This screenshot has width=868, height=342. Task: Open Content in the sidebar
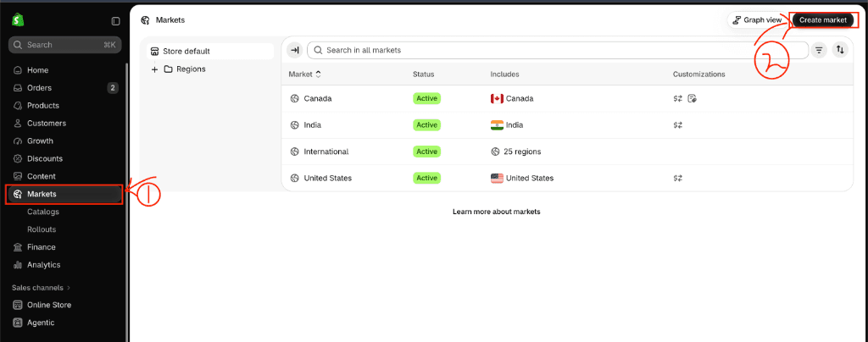pyautogui.click(x=64, y=176)
